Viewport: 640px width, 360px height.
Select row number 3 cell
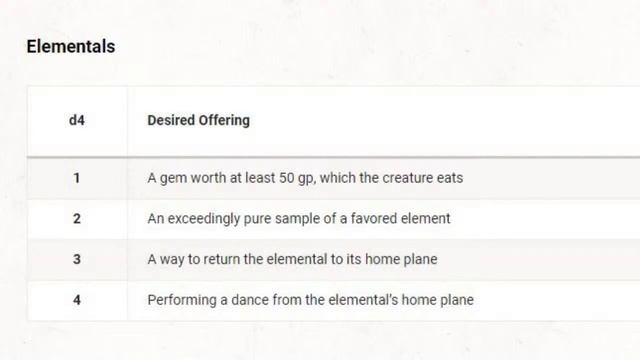click(x=77, y=259)
